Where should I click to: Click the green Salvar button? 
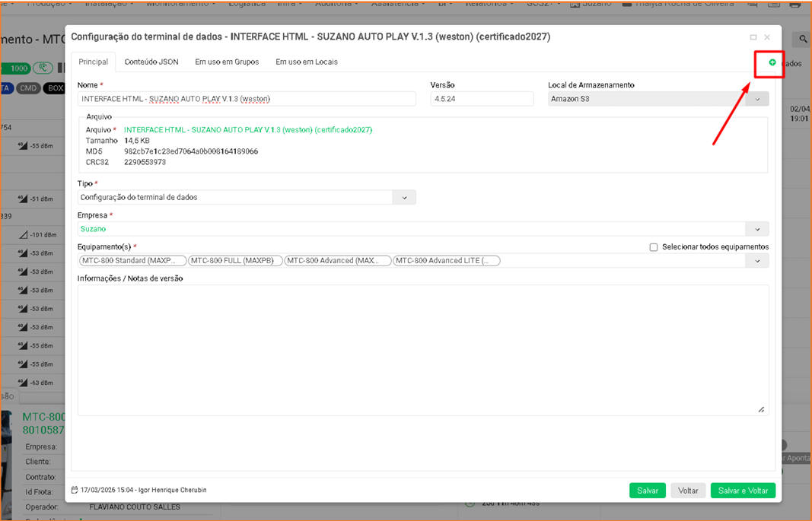tap(648, 491)
